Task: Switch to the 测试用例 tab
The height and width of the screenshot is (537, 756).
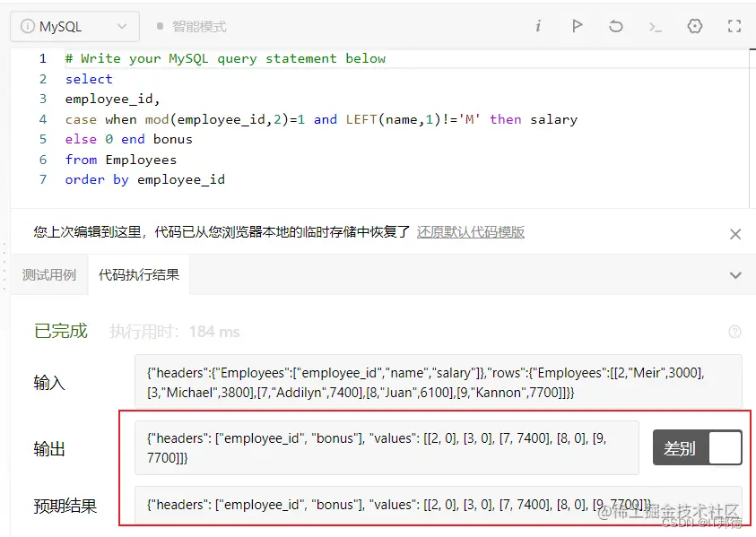Action: [49, 274]
